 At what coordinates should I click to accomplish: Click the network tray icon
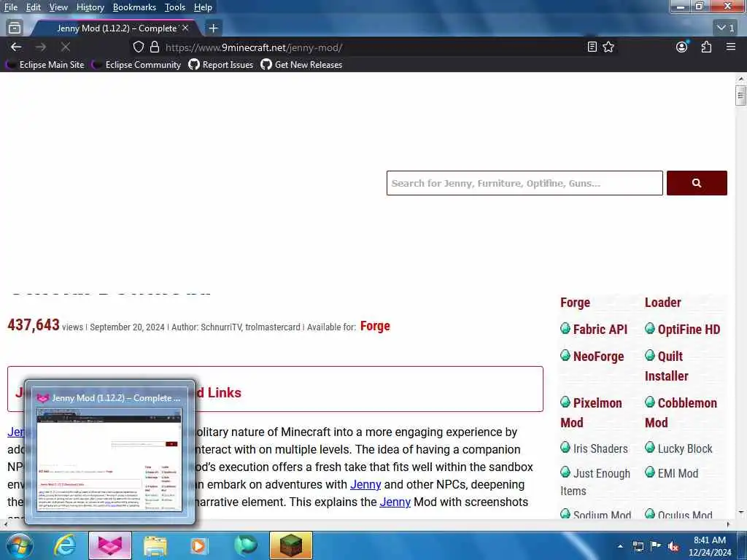tap(638, 546)
